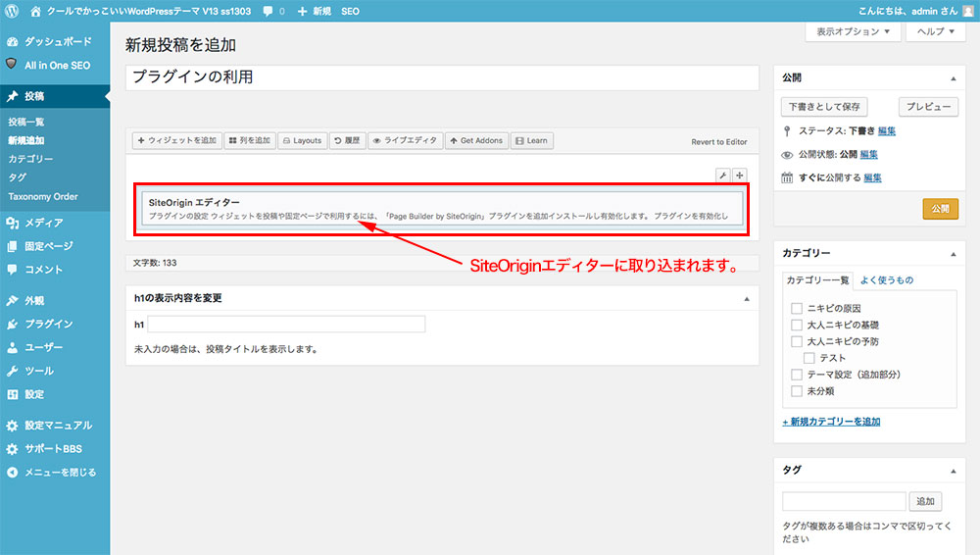Open 外観 appearance brush icon
Screen dimensions: 980x555
click(12, 300)
